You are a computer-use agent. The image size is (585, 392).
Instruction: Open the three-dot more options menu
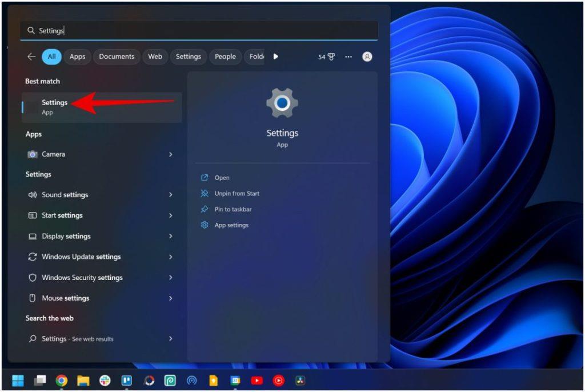tap(348, 57)
